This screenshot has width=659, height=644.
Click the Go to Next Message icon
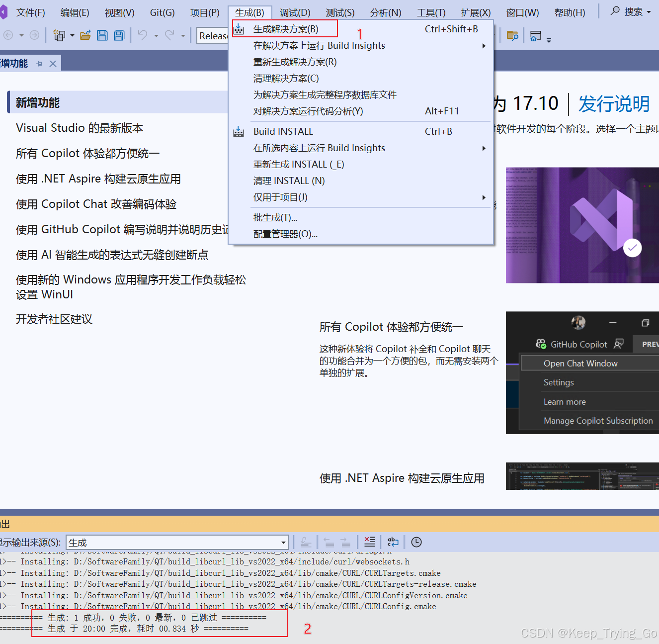(345, 542)
